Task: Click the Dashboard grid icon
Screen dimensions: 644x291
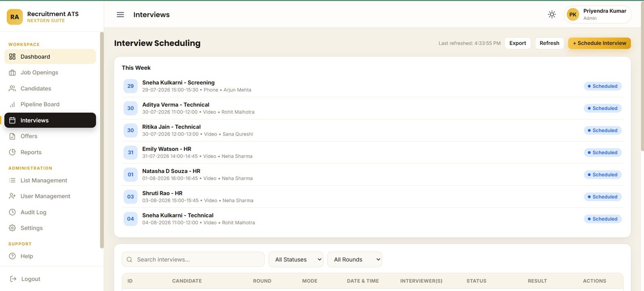Action: click(x=12, y=57)
